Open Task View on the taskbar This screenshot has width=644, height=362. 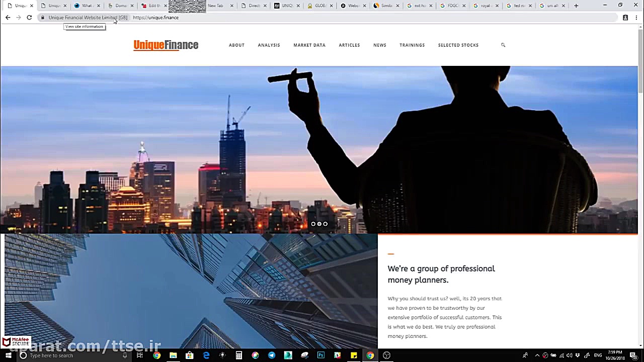pyautogui.click(x=140, y=355)
